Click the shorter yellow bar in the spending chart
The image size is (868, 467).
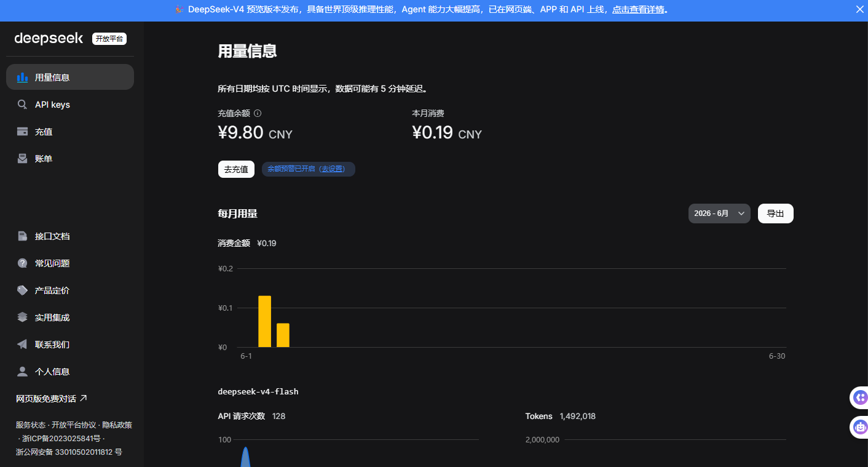[283, 335]
